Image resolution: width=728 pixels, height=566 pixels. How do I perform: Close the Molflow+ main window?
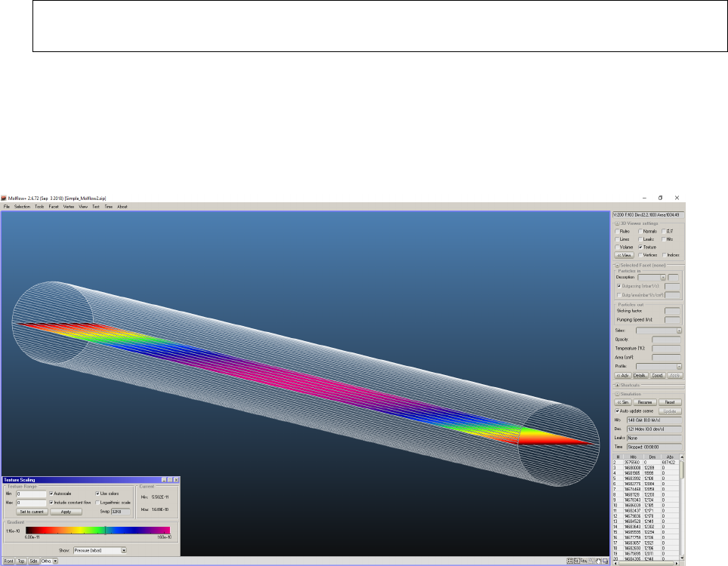click(x=677, y=198)
